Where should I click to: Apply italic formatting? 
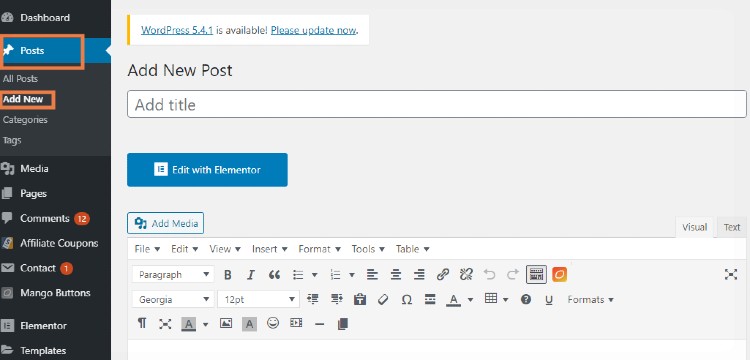(x=251, y=275)
